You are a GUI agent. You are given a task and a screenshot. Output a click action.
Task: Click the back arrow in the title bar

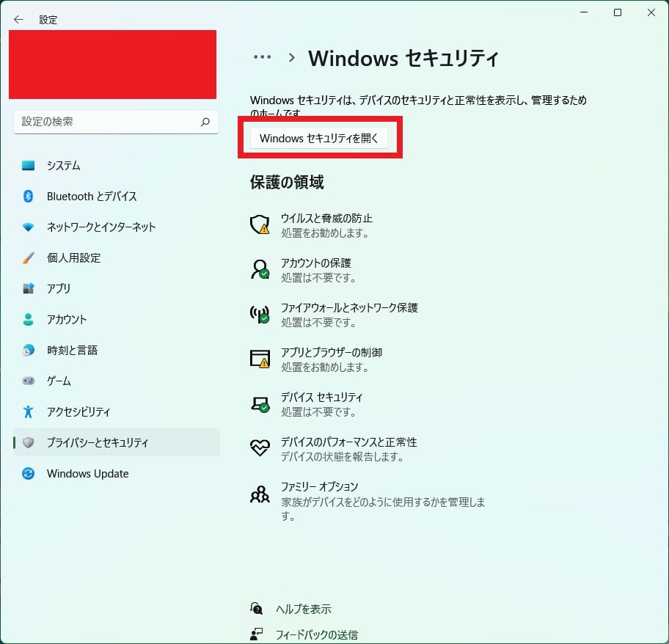click(x=18, y=19)
